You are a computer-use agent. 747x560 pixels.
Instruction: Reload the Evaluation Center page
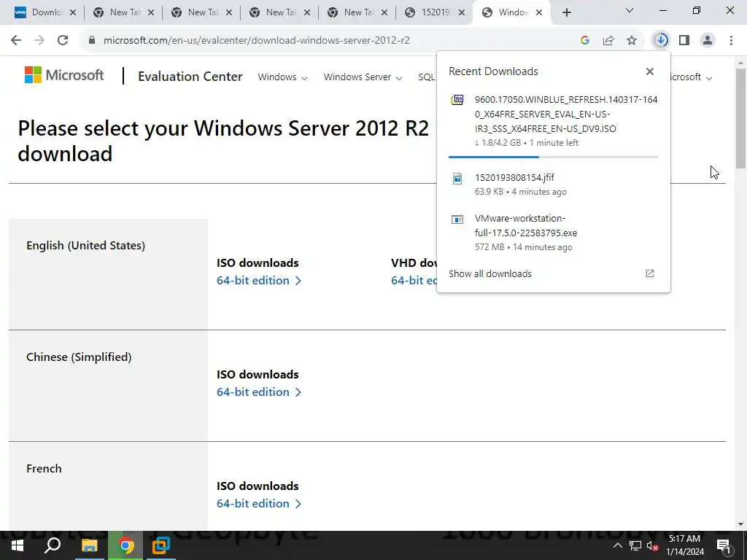point(63,41)
